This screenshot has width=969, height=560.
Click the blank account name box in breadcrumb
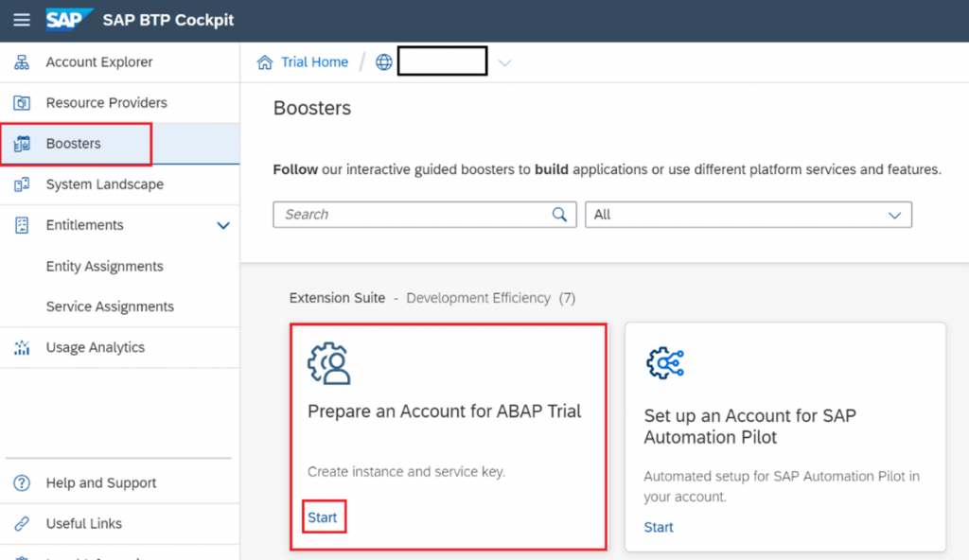[x=442, y=61]
